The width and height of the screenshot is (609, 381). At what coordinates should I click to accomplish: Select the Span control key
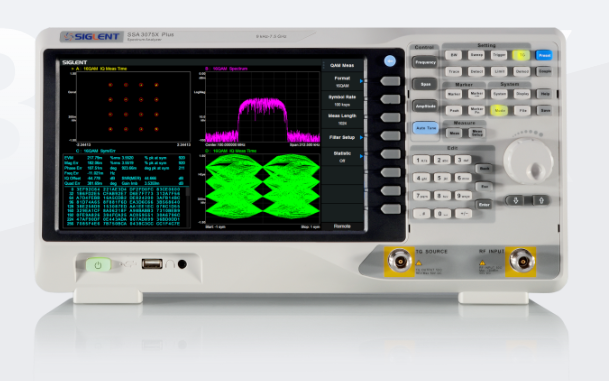pyautogui.click(x=425, y=84)
